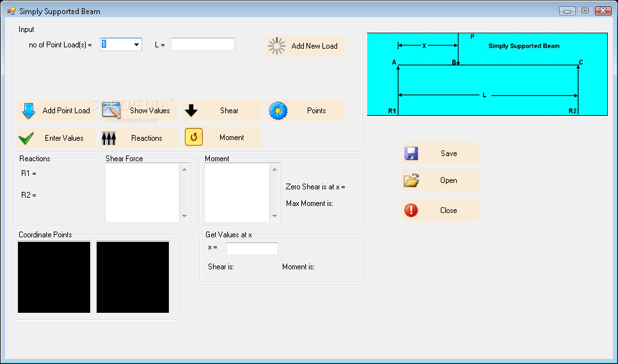This screenshot has width=618, height=364.
Task: Maximize the Simply Supported Beam window
Action: (585, 11)
